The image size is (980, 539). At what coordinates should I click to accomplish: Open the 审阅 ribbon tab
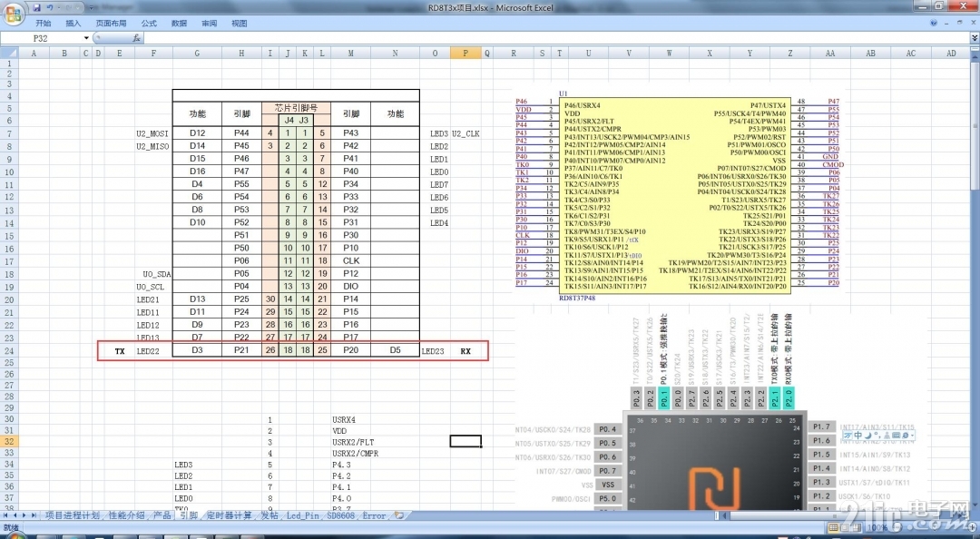click(209, 23)
